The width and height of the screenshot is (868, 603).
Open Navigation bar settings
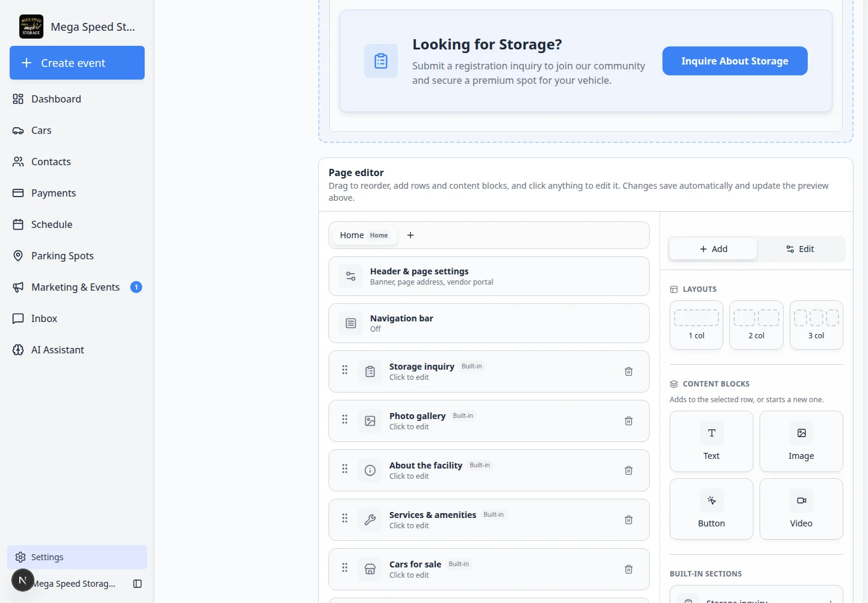tap(489, 323)
